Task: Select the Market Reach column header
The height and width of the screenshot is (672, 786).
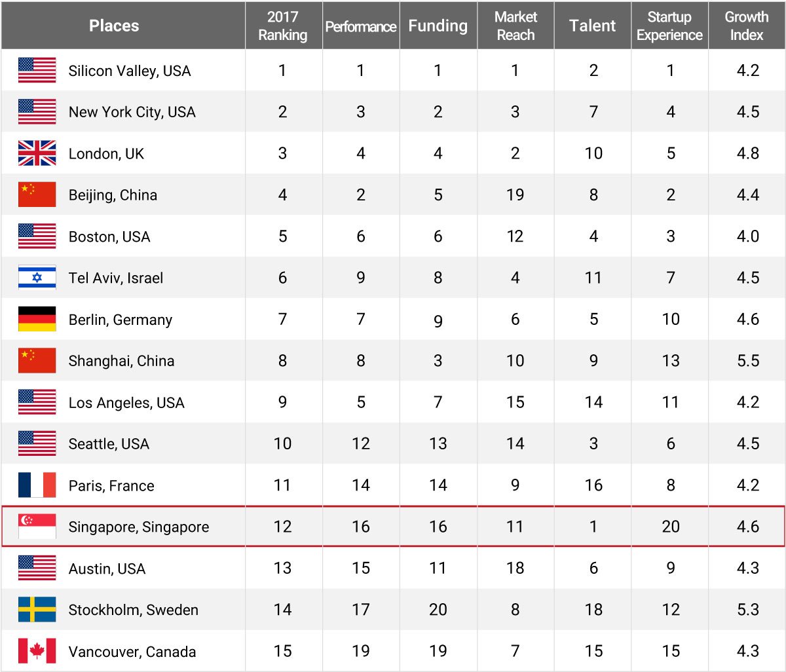Action: coord(515,26)
